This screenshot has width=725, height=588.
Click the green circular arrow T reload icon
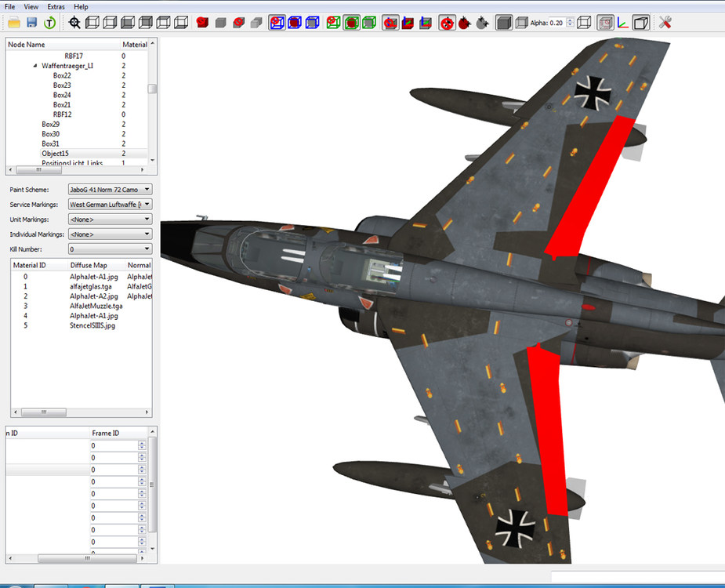click(49, 22)
